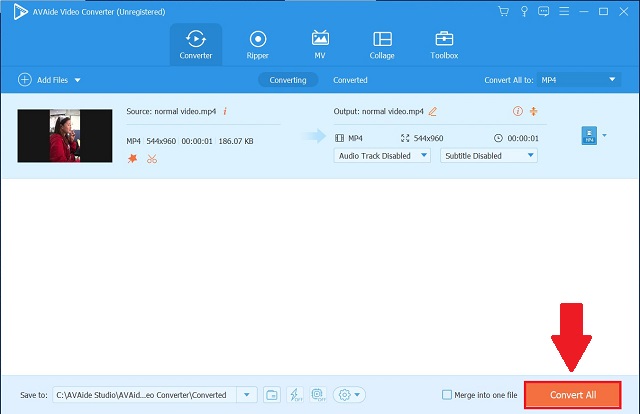This screenshot has height=414, width=640.
Task: Expand the Convert All to MP4 dropdown
Action: coord(579,79)
